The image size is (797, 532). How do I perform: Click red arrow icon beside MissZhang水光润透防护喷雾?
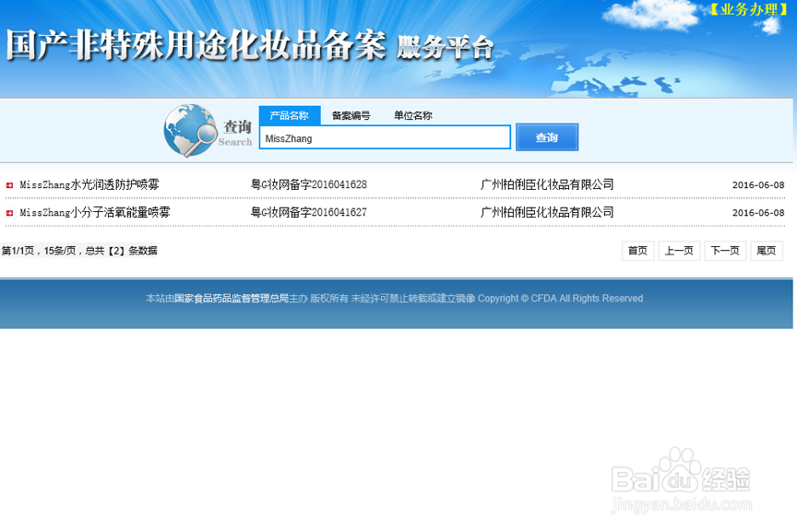coord(9,185)
